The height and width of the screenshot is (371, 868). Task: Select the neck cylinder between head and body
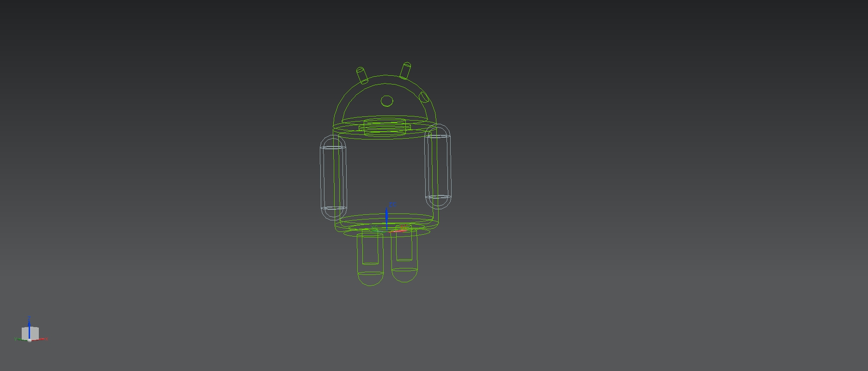click(385, 127)
